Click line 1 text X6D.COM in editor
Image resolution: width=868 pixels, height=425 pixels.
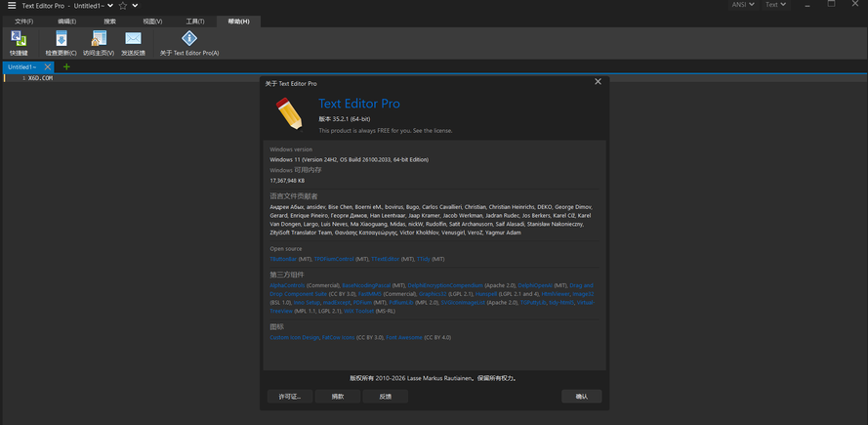[40, 79]
